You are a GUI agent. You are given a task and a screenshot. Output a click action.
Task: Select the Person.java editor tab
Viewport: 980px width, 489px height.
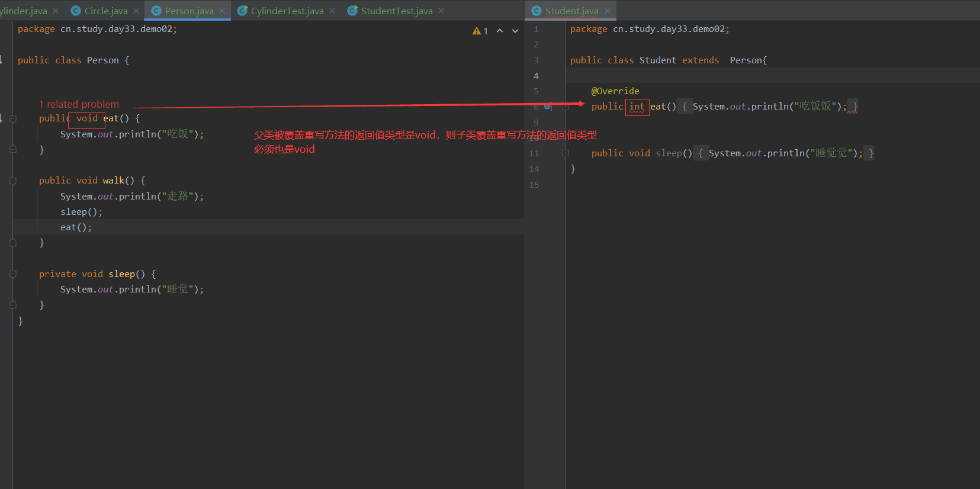tap(189, 11)
